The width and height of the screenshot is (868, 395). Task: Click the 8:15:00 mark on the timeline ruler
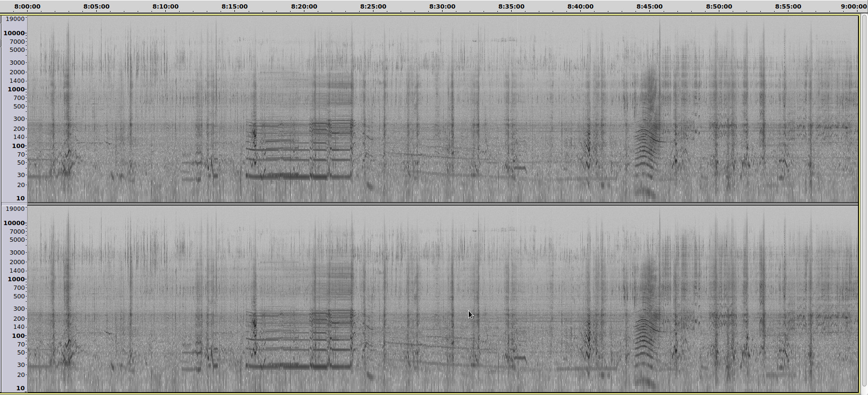(234, 7)
